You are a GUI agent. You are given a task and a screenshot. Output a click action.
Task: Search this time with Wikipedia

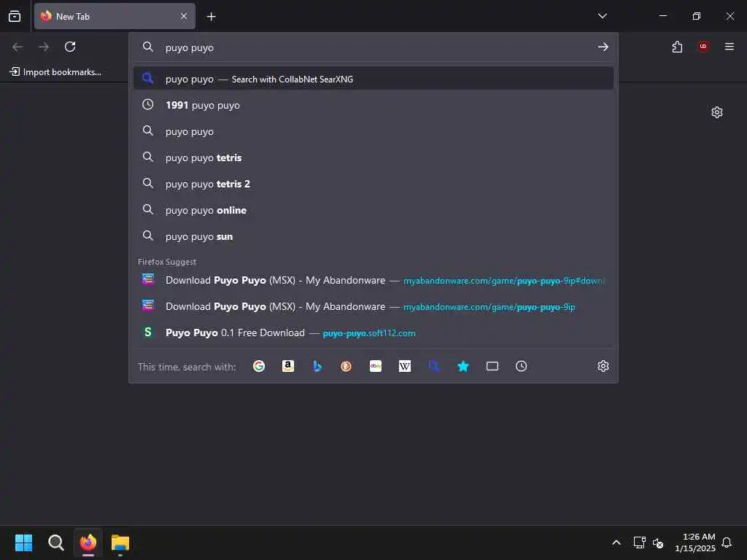(404, 366)
